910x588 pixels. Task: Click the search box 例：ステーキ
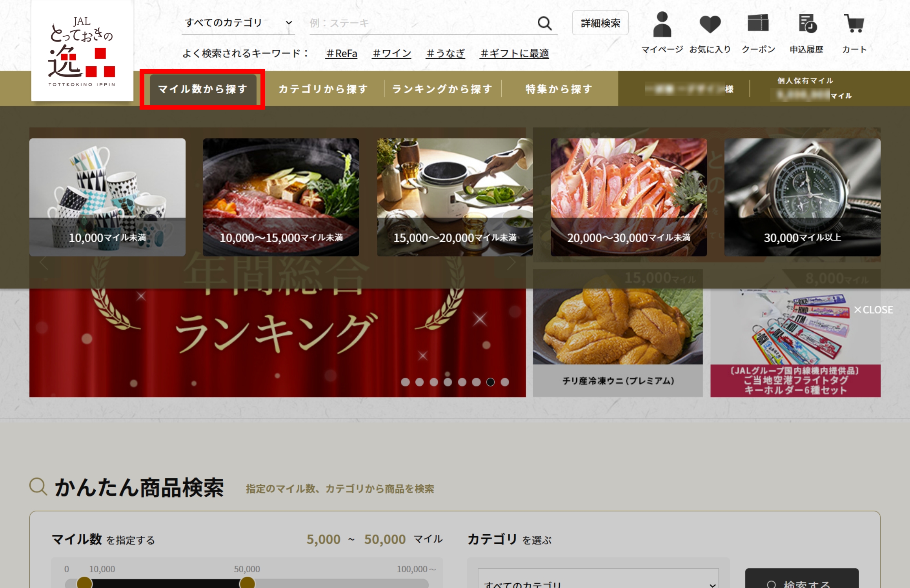[422, 23]
